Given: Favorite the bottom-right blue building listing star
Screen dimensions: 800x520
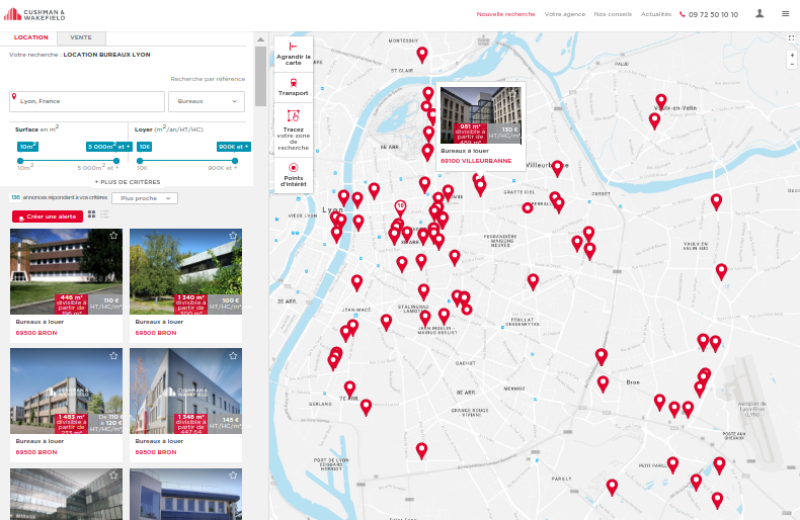Looking at the screenshot, I should click(x=233, y=475).
